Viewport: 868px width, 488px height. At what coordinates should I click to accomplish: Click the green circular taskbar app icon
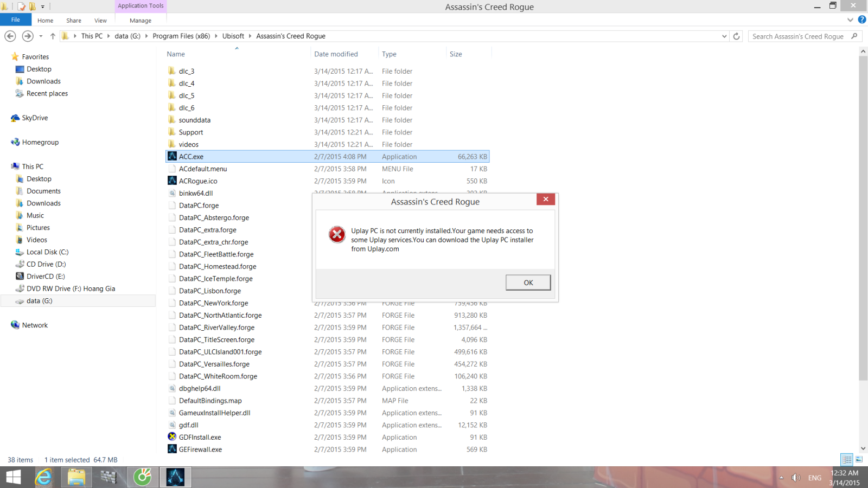coord(142,477)
